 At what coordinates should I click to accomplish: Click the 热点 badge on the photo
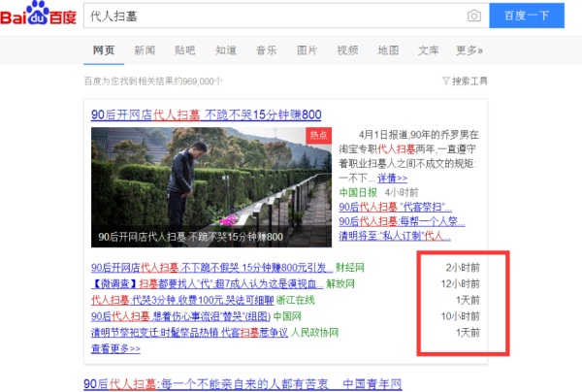pos(318,136)
